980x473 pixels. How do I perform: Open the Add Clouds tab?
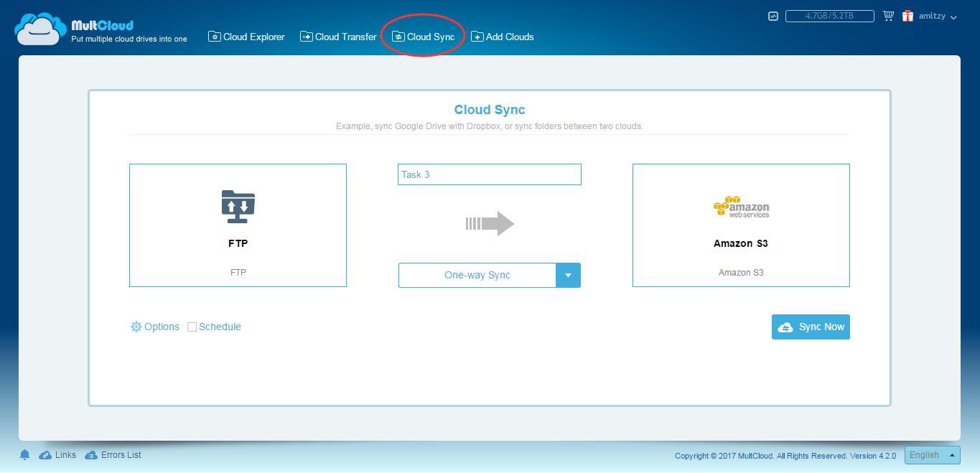pyautogui.click(x=503, y=37)
